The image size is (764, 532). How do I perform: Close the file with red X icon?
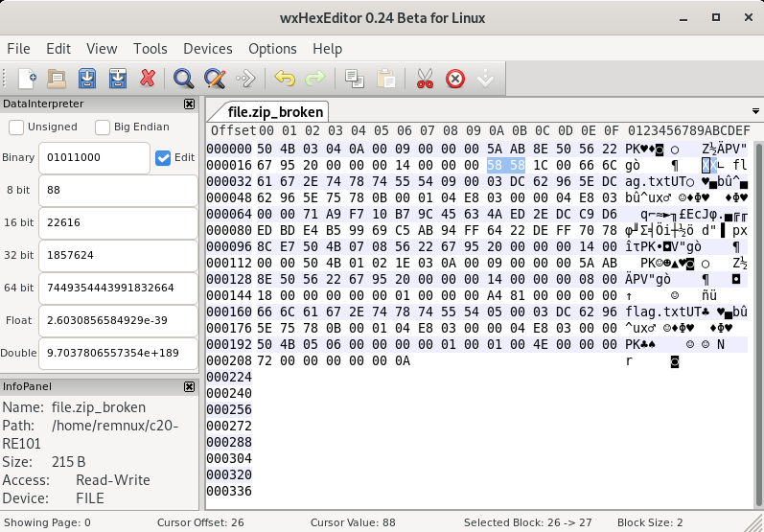tap(148, 79)
